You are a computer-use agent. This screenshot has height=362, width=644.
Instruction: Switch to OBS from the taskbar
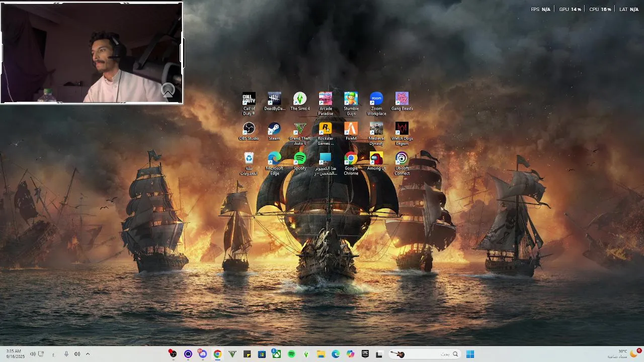tap(173, 354)
